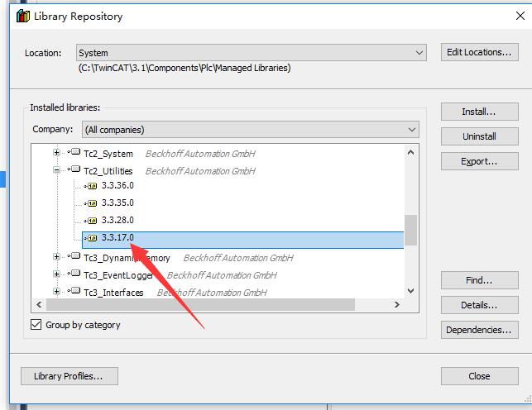This screenshot has width=532, height=410.
Task: Expand the Tc2_System tree node
Action: point(56,152)
